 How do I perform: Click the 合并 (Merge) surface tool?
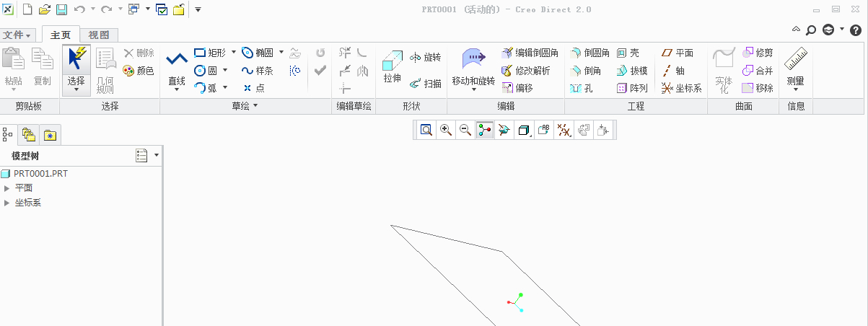758,71
